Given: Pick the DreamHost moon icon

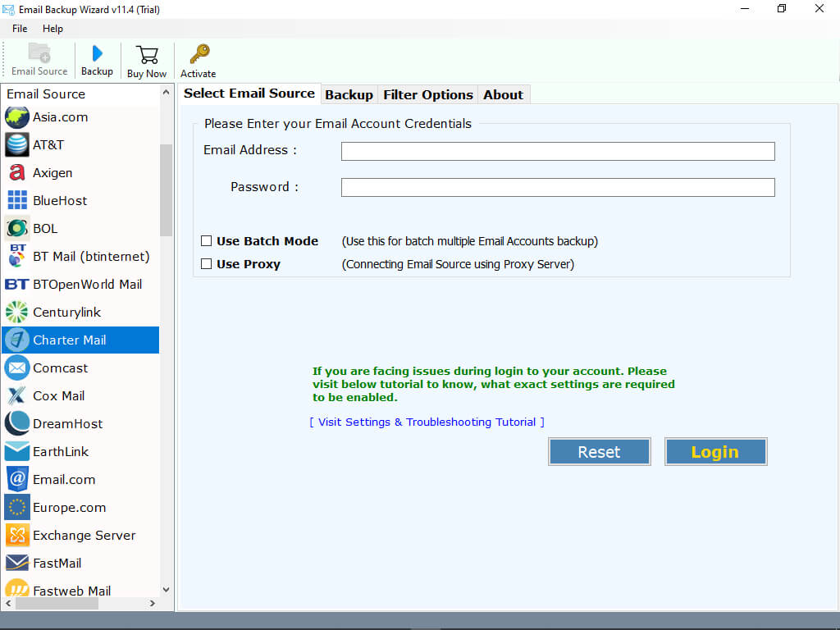Looking at the screenshot, I should coord(17,424).
